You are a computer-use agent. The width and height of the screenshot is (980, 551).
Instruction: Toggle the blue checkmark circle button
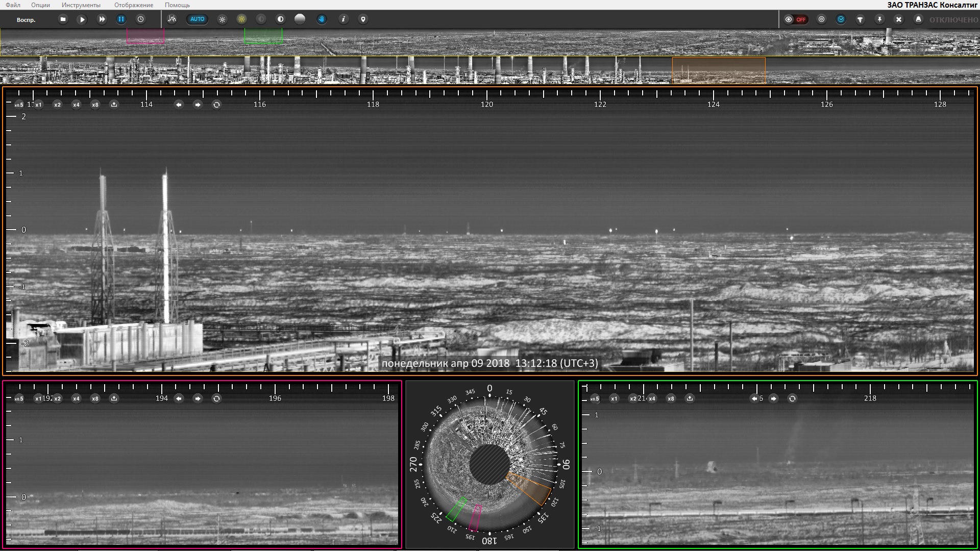pos(841,19)
